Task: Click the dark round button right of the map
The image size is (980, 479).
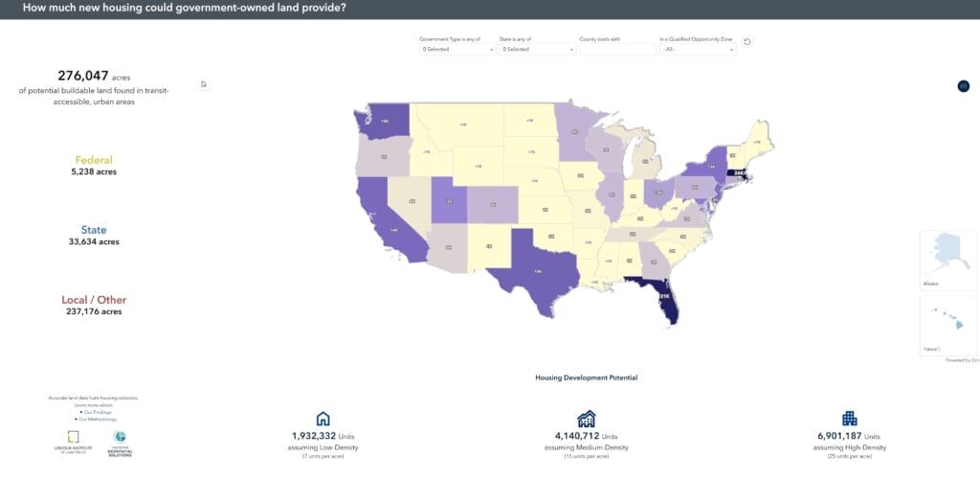Action: point(963,86)
